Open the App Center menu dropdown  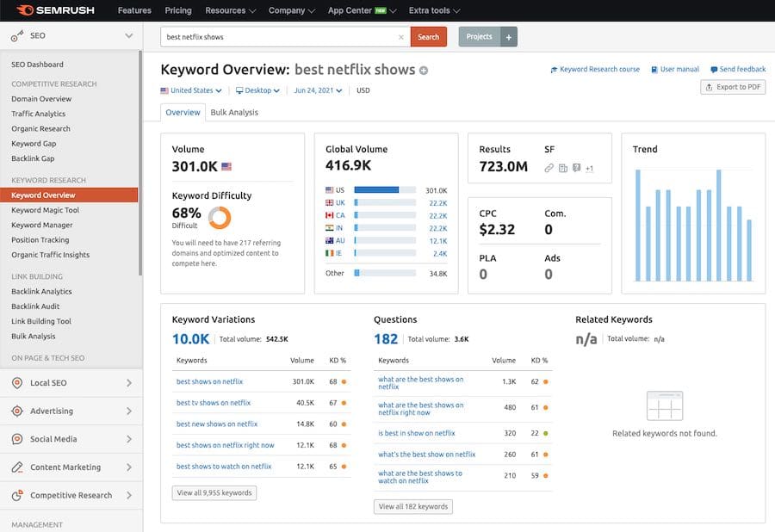[x=363, y=10]
